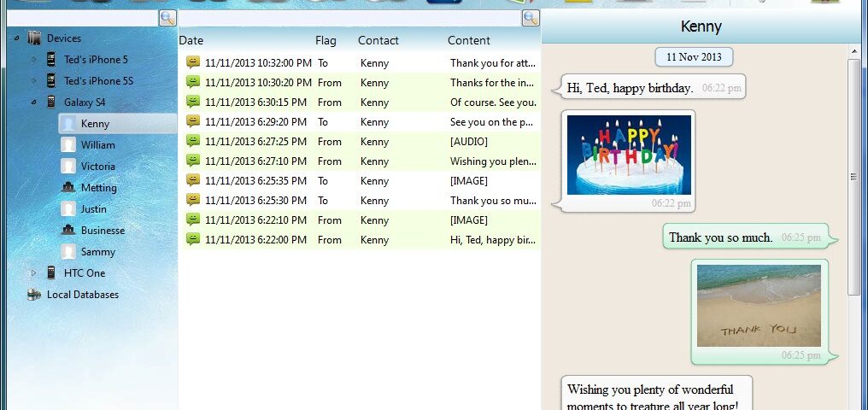Expand the Ted's iPhone 5 node
The width and height of the screenshot is (868, 410).
coord(34,60)
